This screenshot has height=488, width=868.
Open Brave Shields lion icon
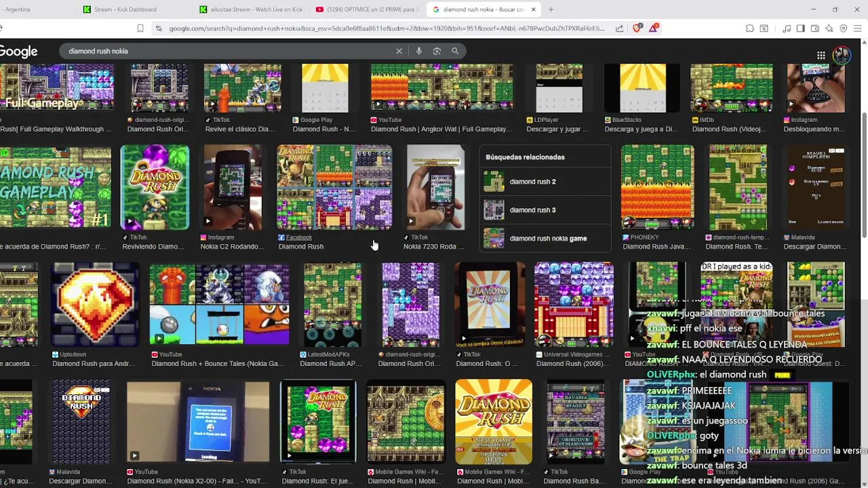pyautogui.click(x=637, y=28)
